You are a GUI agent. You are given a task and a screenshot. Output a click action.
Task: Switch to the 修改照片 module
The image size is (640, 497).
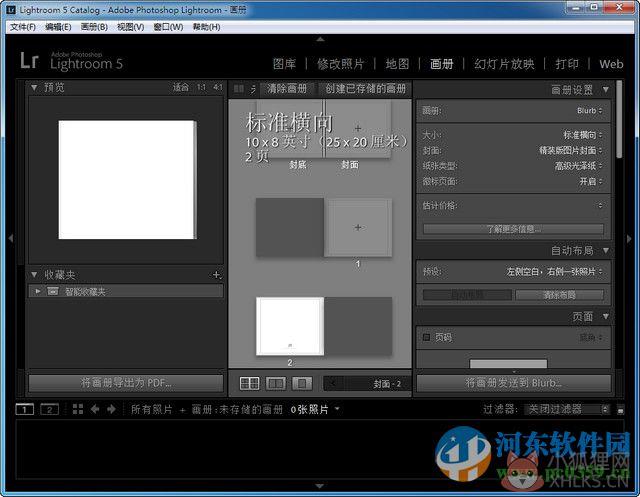(340, 64)
